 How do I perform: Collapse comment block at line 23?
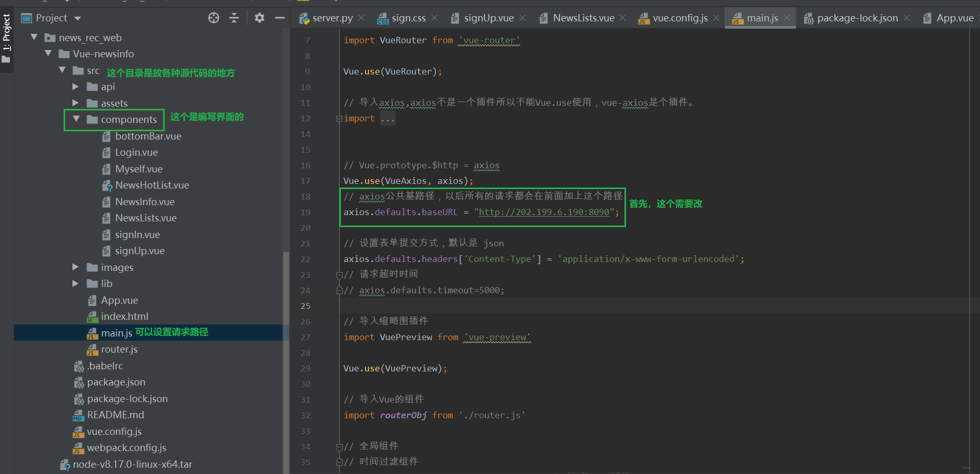pos(339,275)
